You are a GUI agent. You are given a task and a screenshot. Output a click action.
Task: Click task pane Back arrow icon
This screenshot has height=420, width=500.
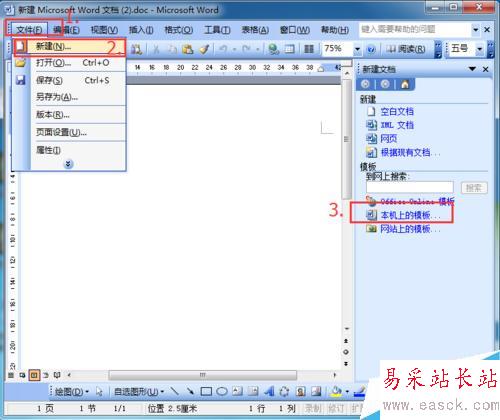365,84
